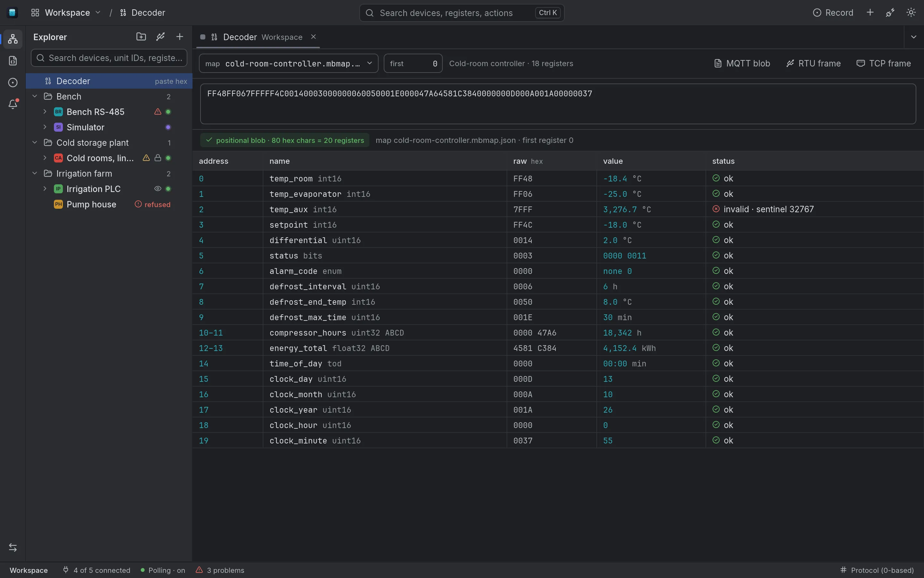The height and width of the screenshot is (578, 924).
Task: Add new item with Explorer plus icon
Action: (179, 37)
